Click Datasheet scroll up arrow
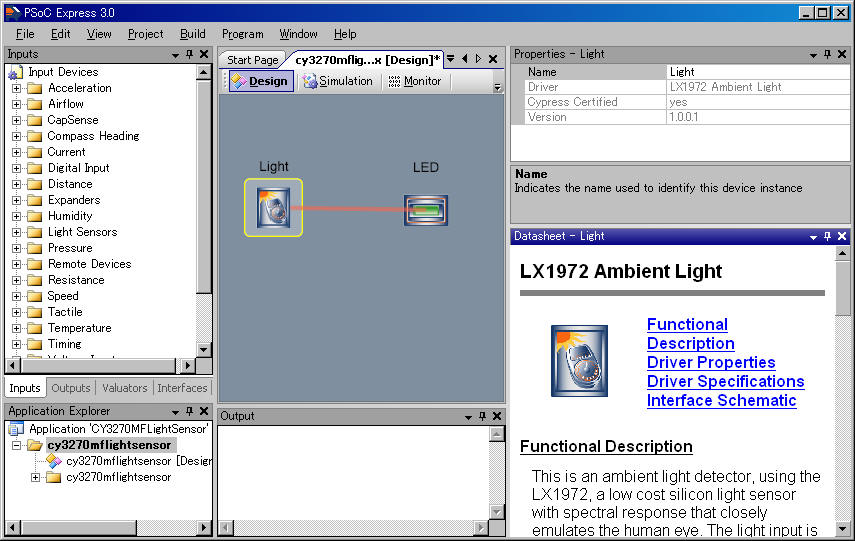Image resolution: width=855 pixels, height=541 pixels. [x=843, y=253]
